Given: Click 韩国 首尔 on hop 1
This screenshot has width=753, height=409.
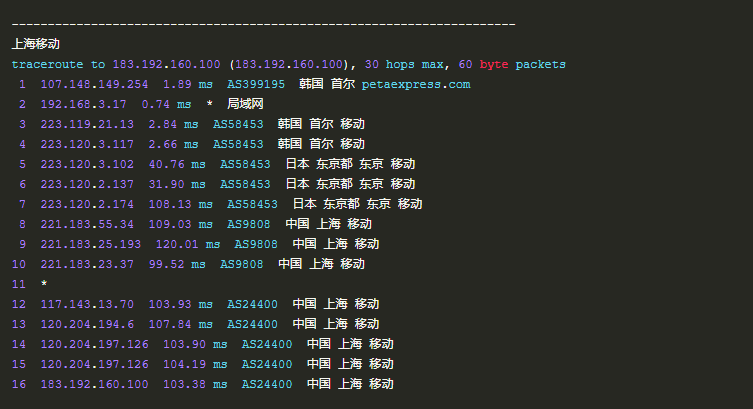Looking at the screenshot, I should tap(327, 84).
